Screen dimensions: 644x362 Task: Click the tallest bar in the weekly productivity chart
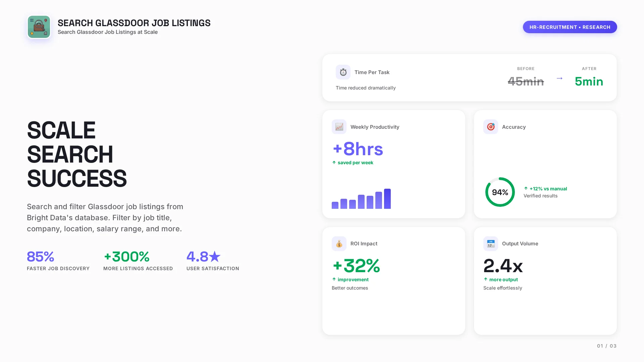pyautogui.click(x=387, y=199)
